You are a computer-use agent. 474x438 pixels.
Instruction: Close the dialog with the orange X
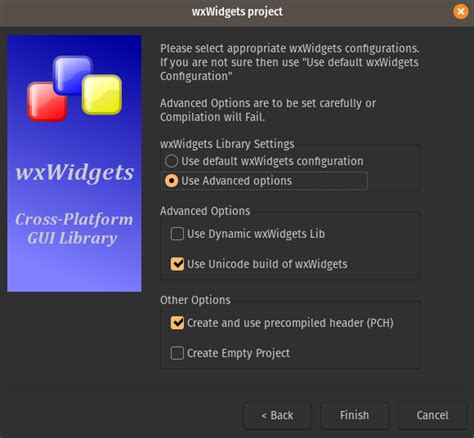(461, 12)
